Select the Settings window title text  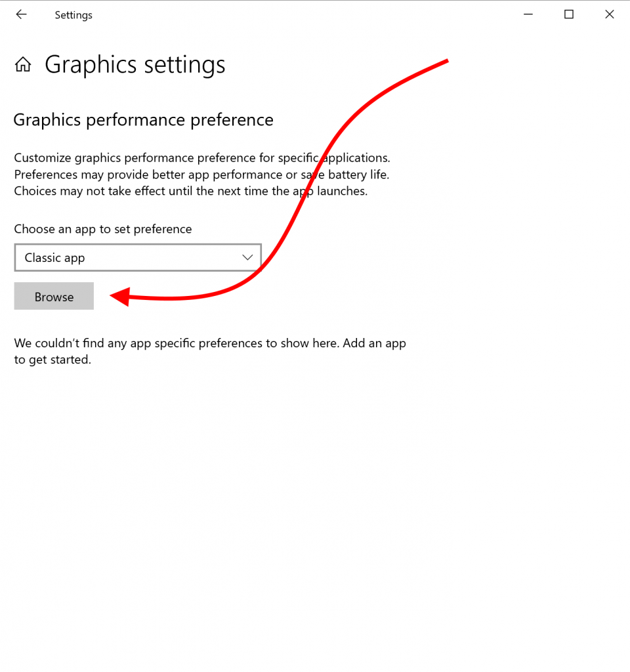point(73,16)
